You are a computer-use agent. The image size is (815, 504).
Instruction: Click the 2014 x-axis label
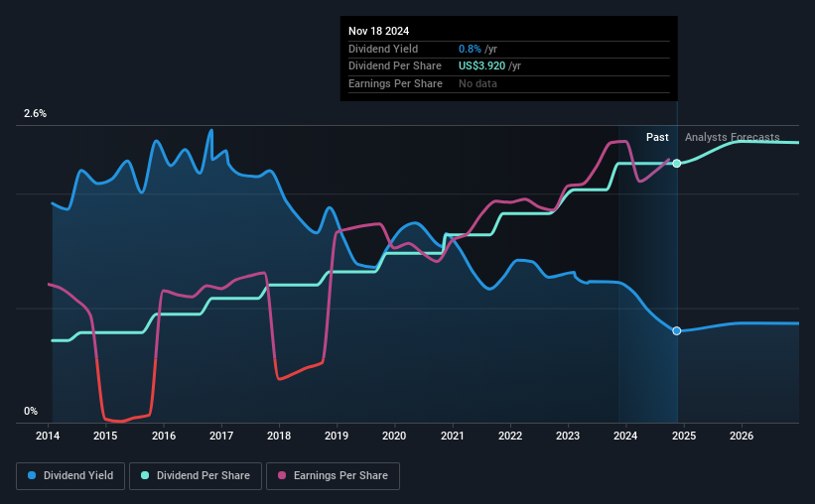[x=48, y=436]
